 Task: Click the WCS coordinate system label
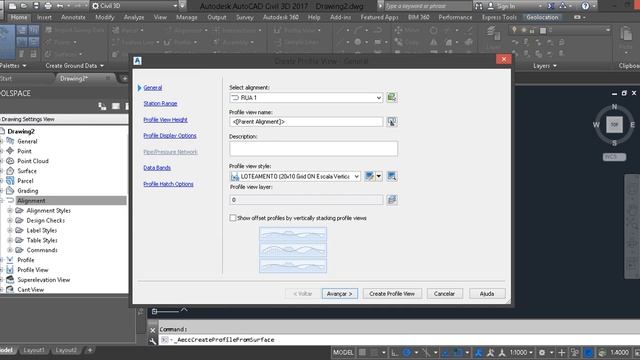[x=614, y=157]
